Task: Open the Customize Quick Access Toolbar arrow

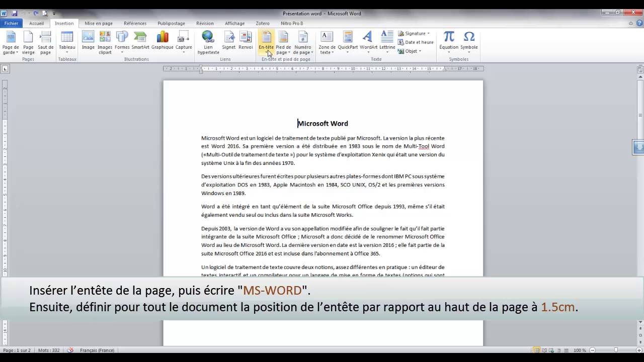Action: point(54,13)
